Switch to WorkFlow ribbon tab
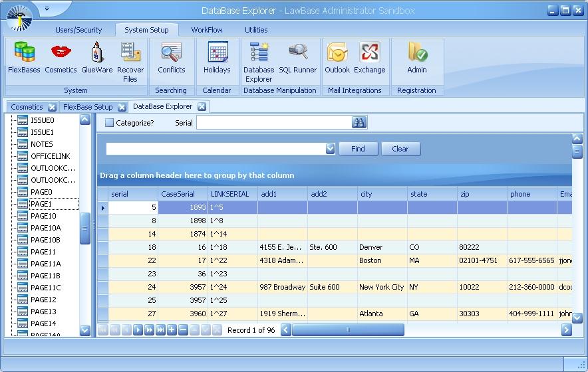 (x=207, y=30)
